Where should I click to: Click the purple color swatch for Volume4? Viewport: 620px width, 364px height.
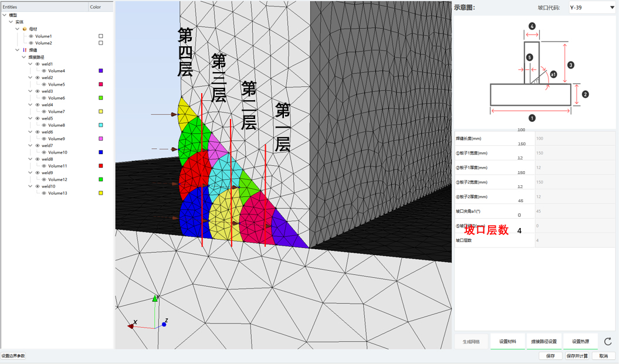101,71
